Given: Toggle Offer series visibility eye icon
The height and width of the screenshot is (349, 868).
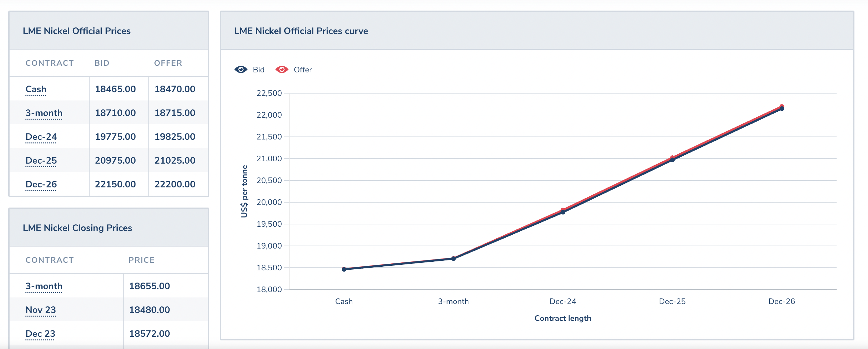Looking at the screenshot, I should coord(282,69).
